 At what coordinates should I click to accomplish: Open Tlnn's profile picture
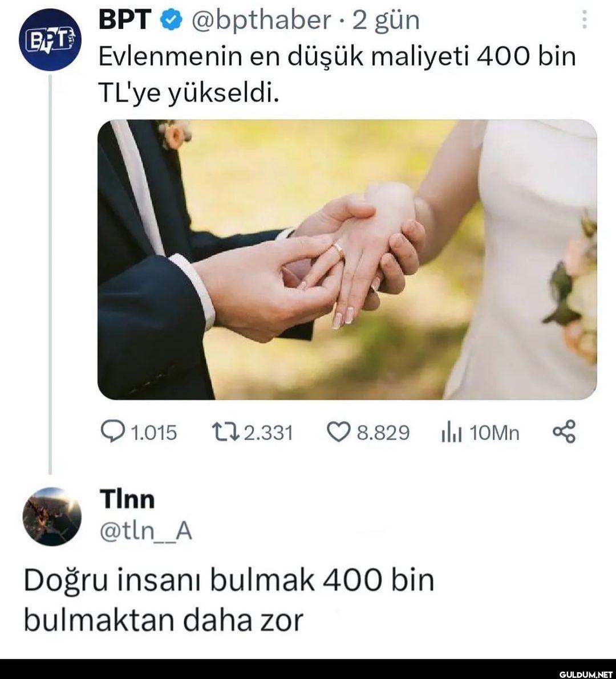pos(52,516)
